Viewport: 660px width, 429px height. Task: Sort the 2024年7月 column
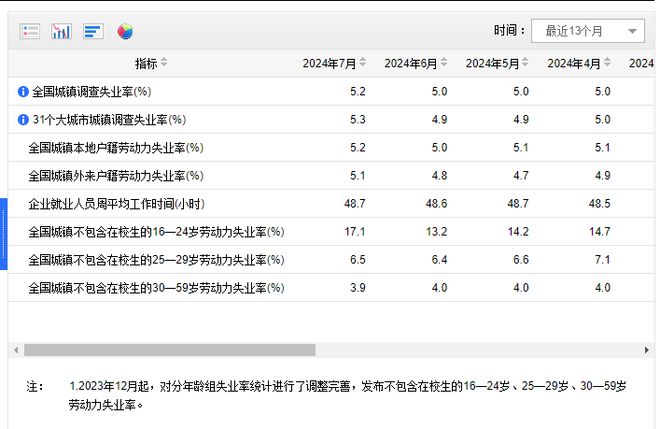362,62
